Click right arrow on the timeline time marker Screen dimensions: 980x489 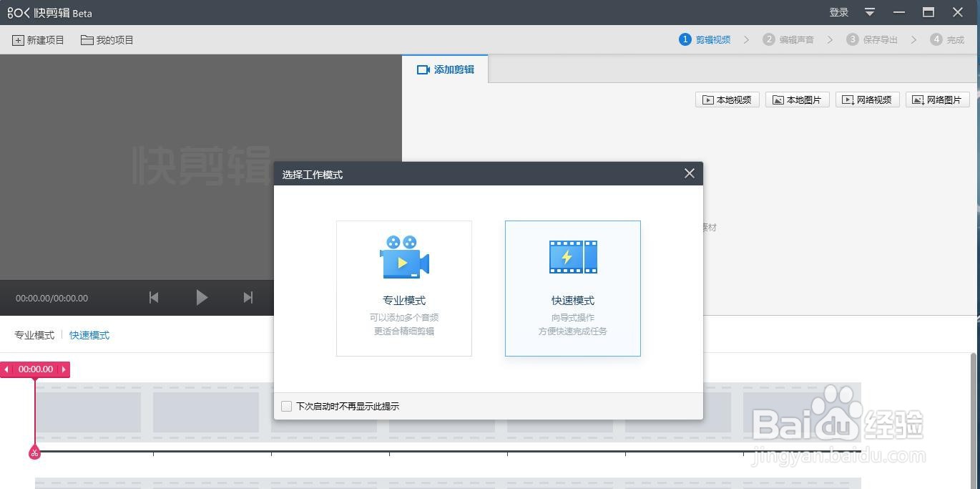click(64, 369)
